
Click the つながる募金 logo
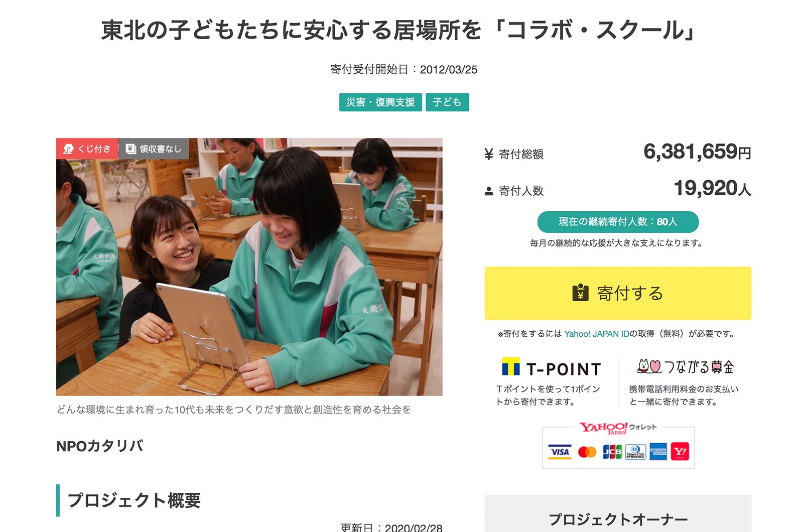(685, 367)
